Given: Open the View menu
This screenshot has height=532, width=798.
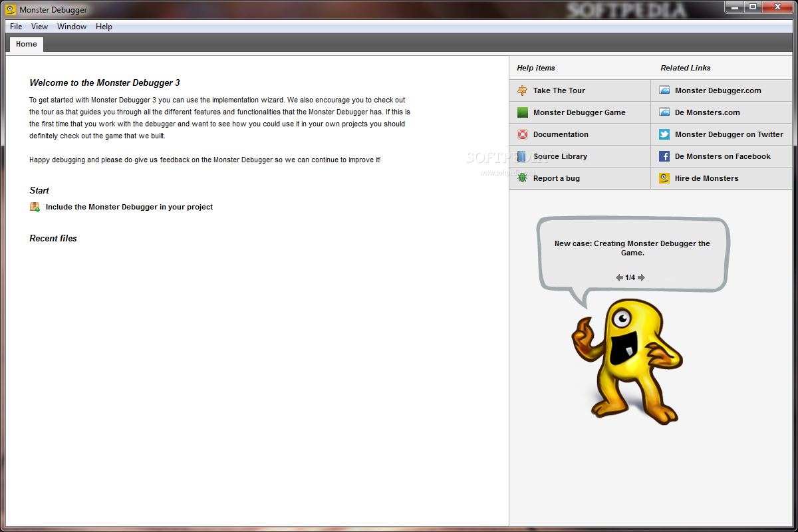Looking at the screenshot, I should 39,27.
